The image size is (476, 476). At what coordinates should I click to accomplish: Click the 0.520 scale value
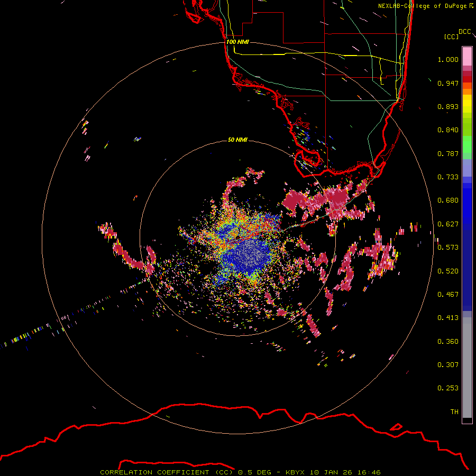coord(448,271)
